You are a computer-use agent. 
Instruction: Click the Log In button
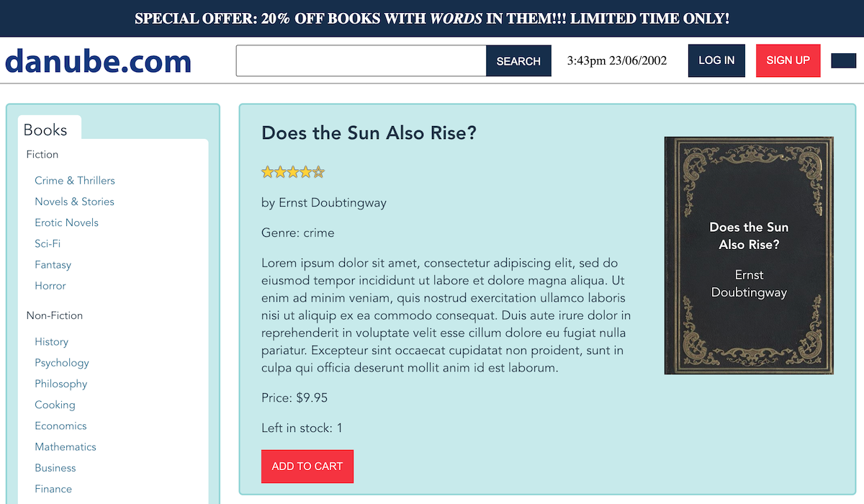716,60
